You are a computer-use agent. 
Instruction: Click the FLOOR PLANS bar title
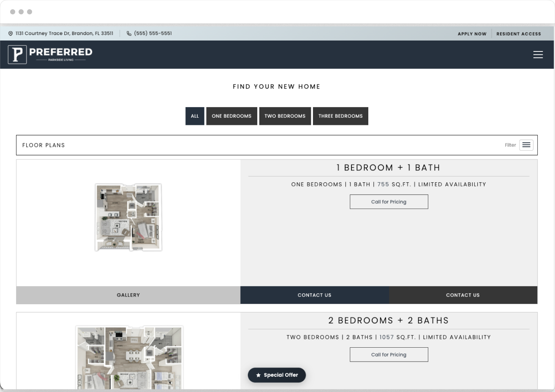pos(44,145)
